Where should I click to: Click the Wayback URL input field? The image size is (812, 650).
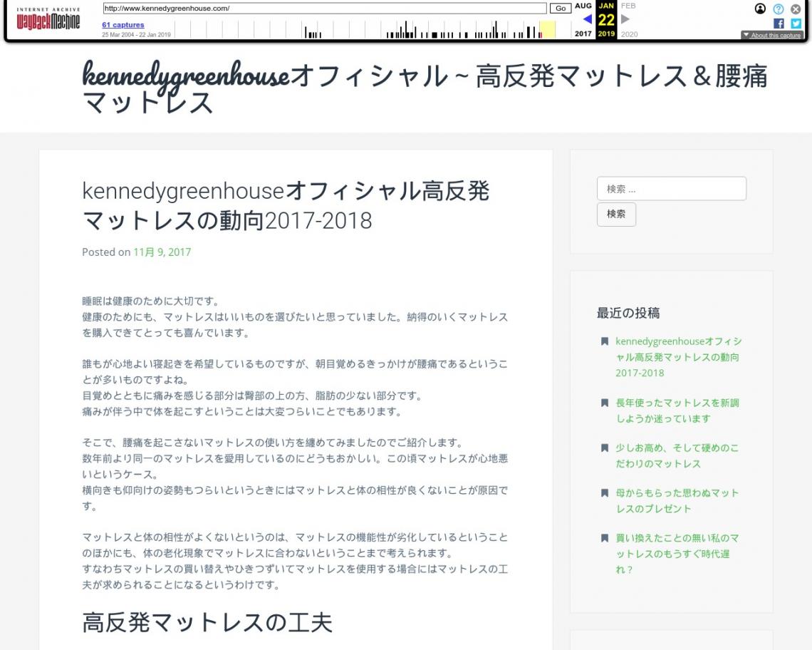pos(324,9)
